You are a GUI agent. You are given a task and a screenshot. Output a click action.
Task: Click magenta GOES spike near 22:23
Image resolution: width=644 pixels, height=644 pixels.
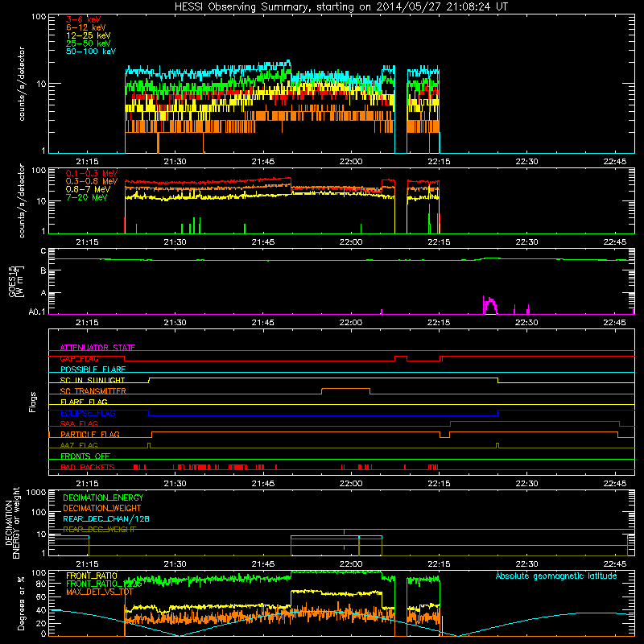click(x=490, y=305)
